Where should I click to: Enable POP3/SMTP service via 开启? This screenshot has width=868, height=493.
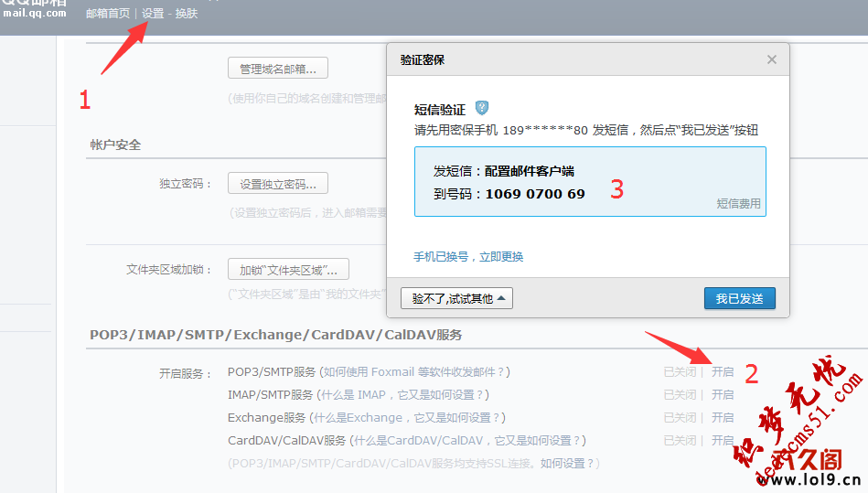pos(723,372)
